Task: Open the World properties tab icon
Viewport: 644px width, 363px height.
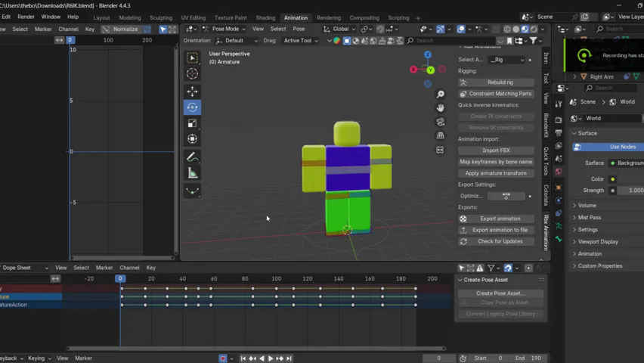Action: point(559,172)
